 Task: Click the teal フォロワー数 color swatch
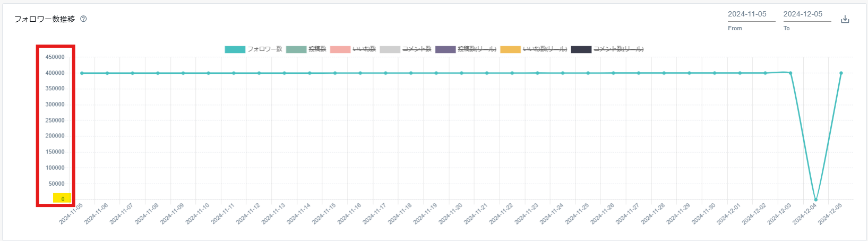pyautogui.click(x=235, y=49)
